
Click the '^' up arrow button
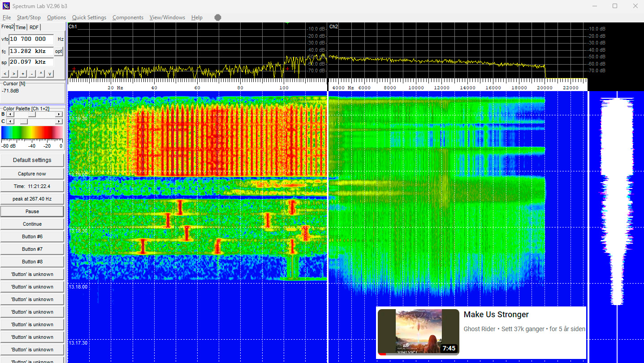pos(41,74)
